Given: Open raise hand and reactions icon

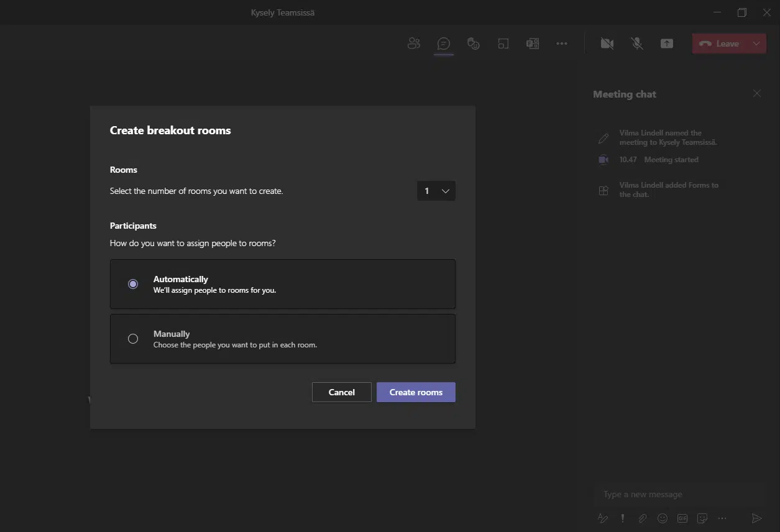Looking at the screenshot, I should pyautogui.click(x=474, y=44).
